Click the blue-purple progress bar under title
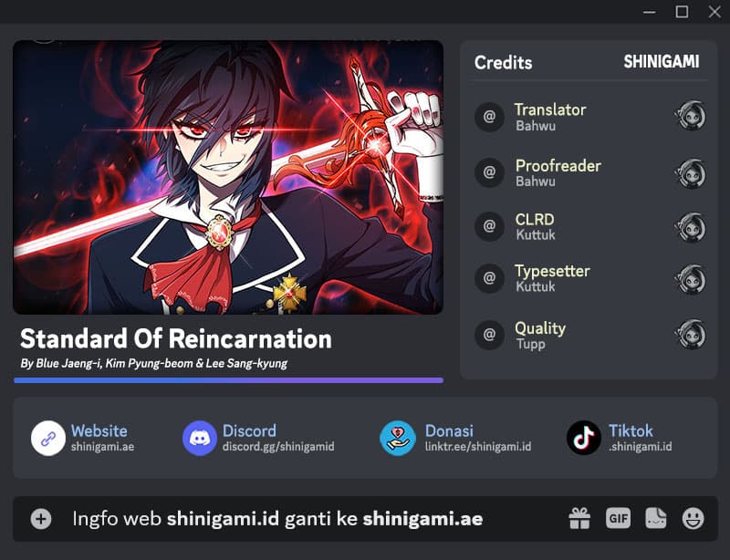Viewport: 730px width, 560px height. (229, 380)
